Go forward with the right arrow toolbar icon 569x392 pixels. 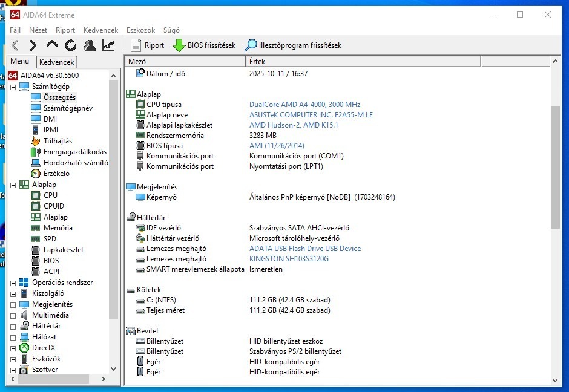33,45
